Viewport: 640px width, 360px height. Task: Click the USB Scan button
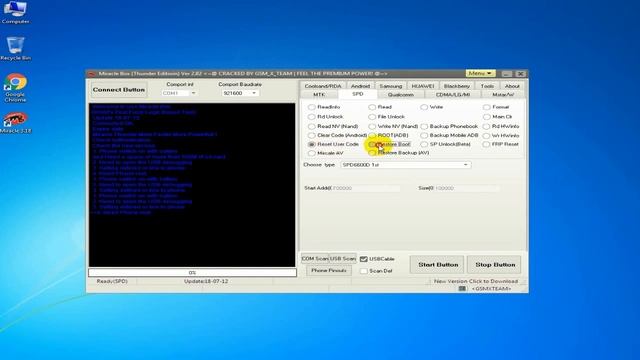(342, 258)
